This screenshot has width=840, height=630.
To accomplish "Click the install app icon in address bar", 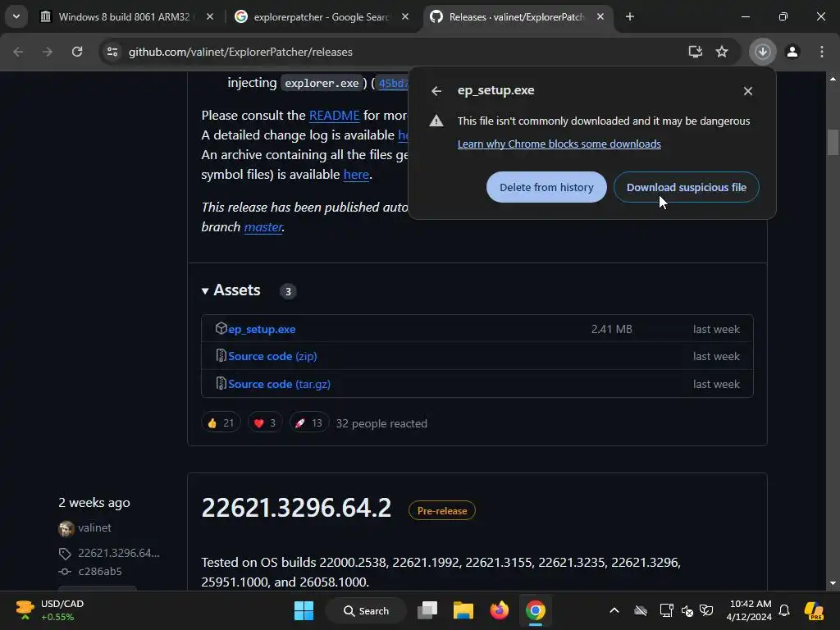I will click(x=695, y=52).
